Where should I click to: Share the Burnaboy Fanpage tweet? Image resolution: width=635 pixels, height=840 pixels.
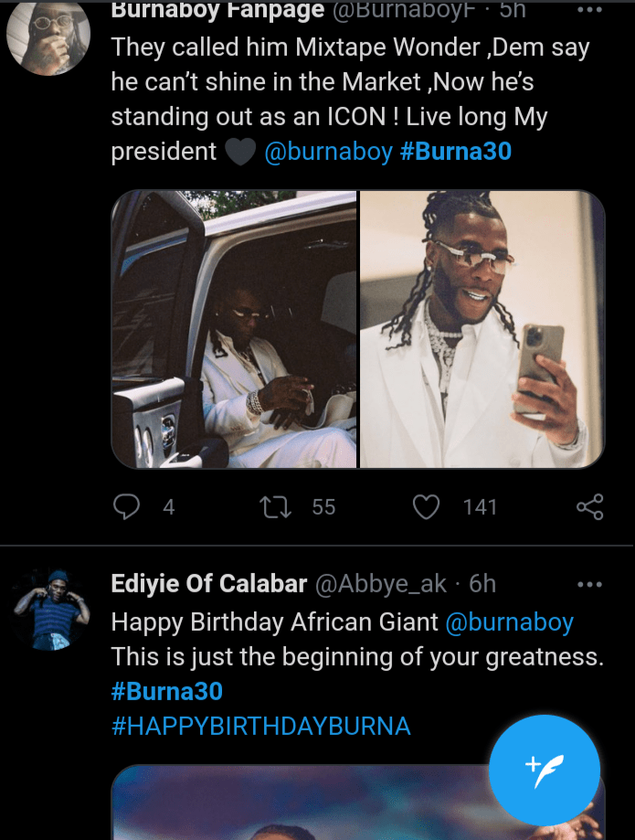[x=590, y=506]
